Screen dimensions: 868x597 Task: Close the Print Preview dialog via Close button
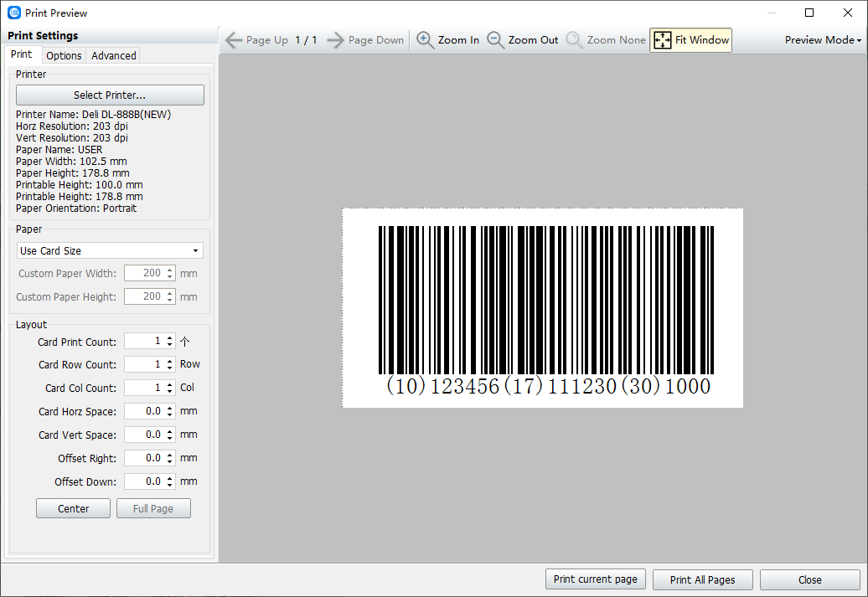point(810,580)
